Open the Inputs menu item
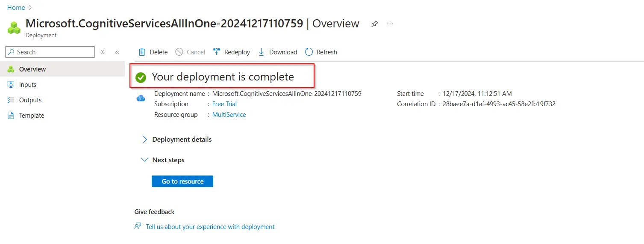 [x=27, y=85]
